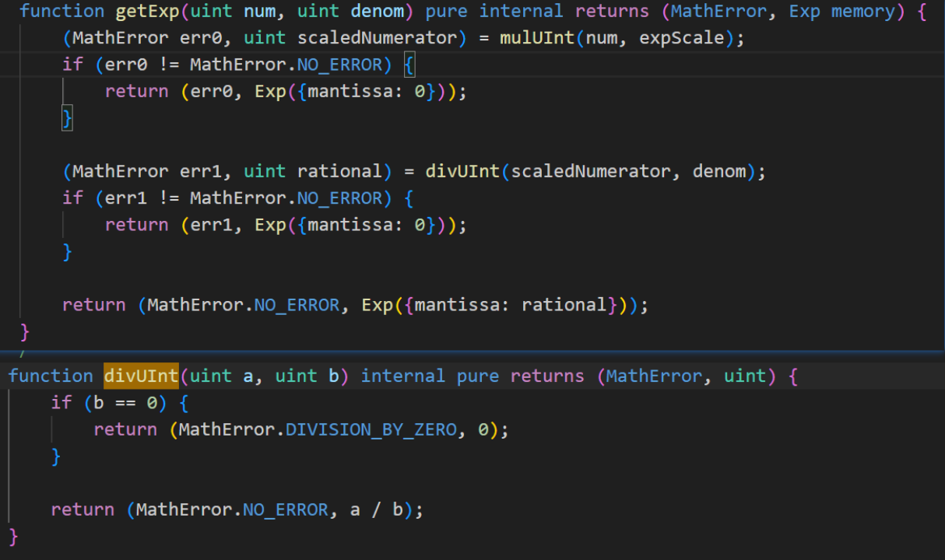Viewport: 945px width, 560px height.
Task: Click 'rational' in 'uint rational' declaration
Action: [x=339, y=172]
